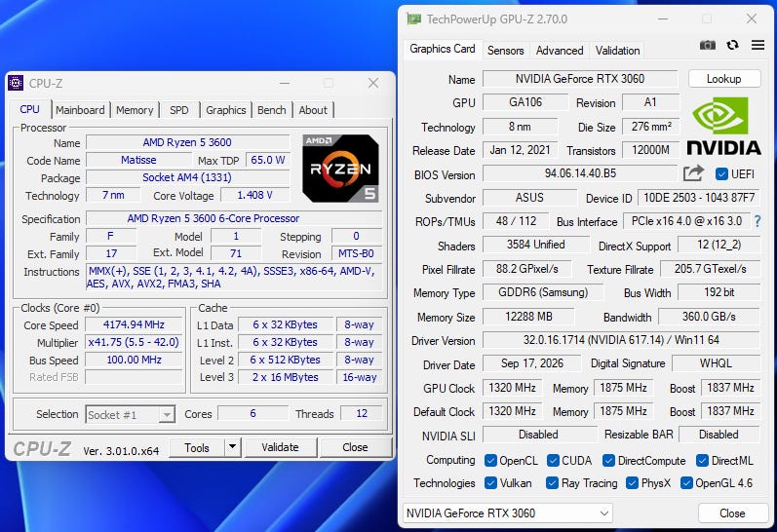Switch to the Bench tab in CPU-Z

pos(272,110)
